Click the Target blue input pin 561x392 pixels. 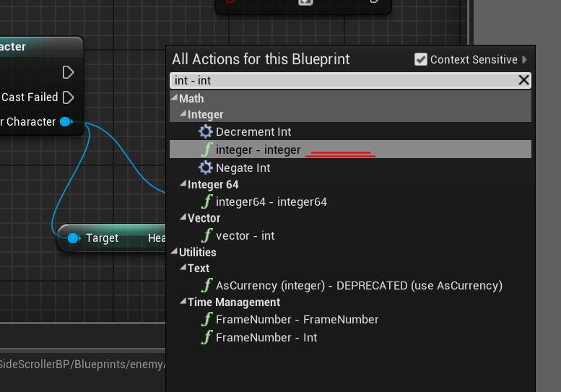click(x=74, y=238)
